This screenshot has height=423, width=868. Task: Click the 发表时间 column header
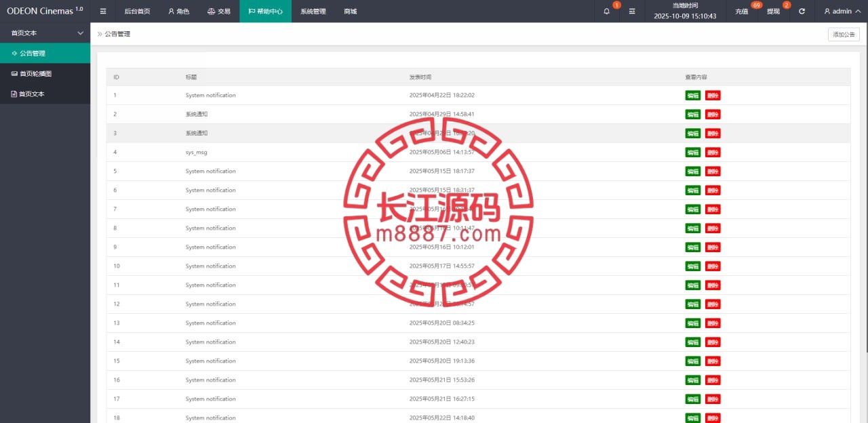420,77
